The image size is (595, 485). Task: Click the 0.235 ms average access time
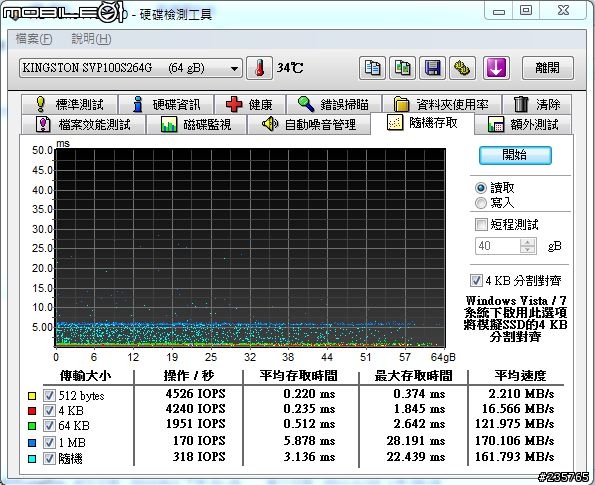tap(309, 409)
